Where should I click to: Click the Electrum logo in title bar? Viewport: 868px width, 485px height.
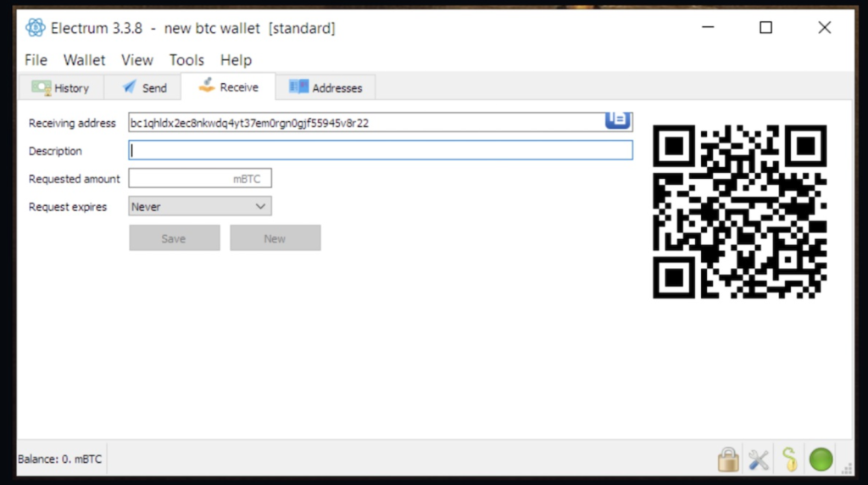pyautogui.click(x=36, y=28)
